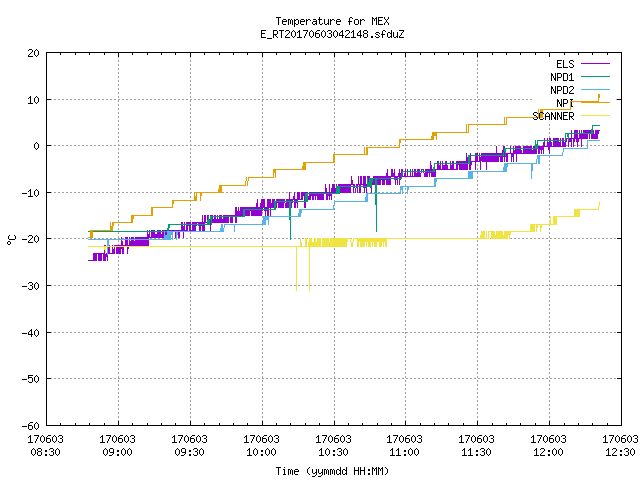The width and height of the screenshot is (640, 480).
Task: Click the y-axis label -50
Action: pos(31,379)
